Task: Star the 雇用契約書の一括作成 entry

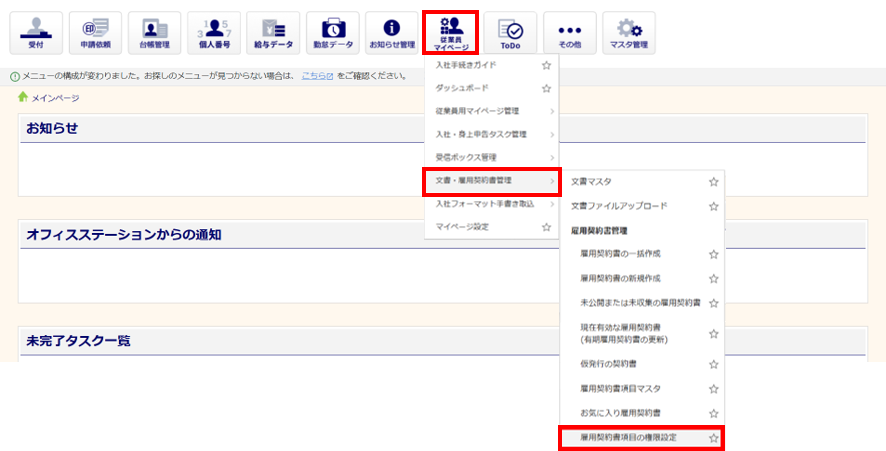Action: tap(714, 254)
